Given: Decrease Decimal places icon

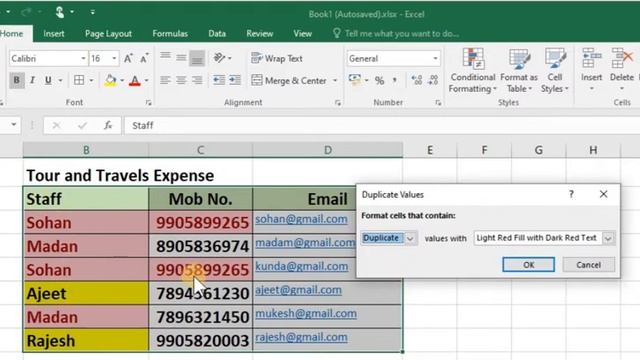Looking at the screenshot, I should click(433, 80).
